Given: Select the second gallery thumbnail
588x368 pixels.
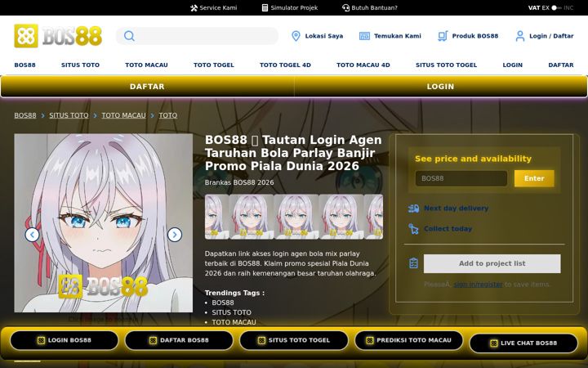Looking at the screenshot, I should [252, 217].
